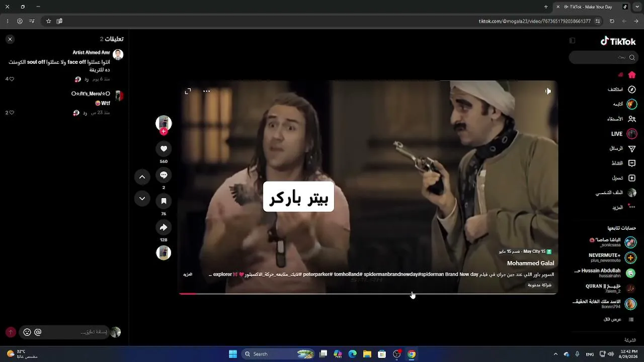Like the Wtf comment heart
This screenshot has height=362, width=644.
(x=12, y=113)
